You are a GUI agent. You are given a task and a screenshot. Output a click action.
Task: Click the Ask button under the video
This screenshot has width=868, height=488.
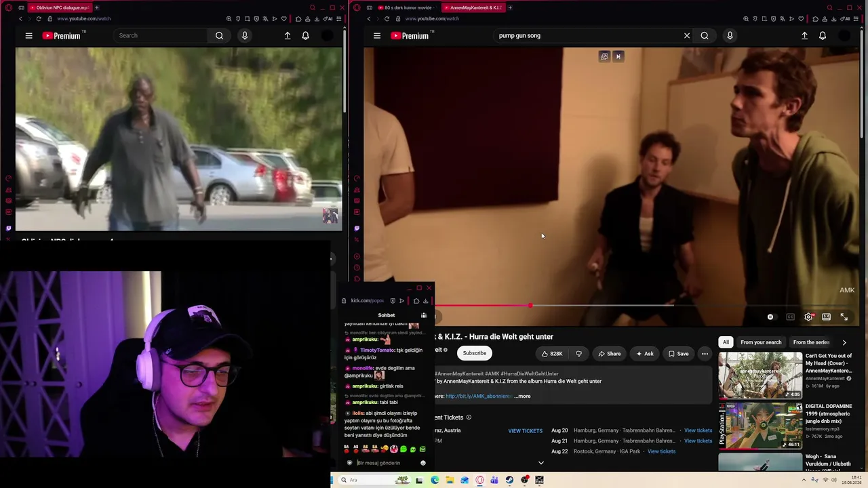[644, 353]
